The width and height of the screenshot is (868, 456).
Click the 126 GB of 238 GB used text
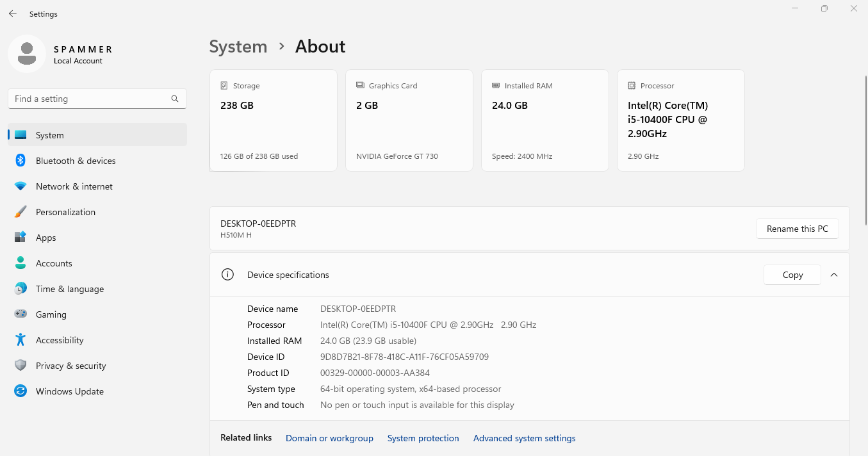click(x=259, y=156)
